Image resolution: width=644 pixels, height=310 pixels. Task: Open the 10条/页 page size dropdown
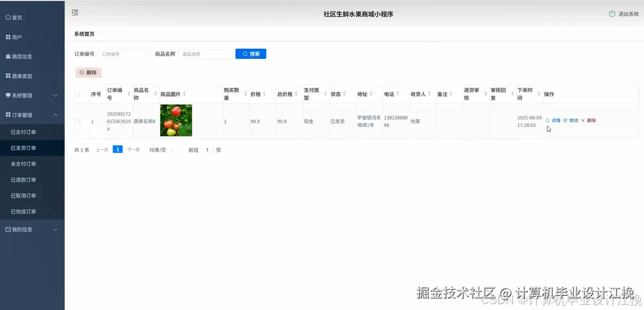pos(160,150)
